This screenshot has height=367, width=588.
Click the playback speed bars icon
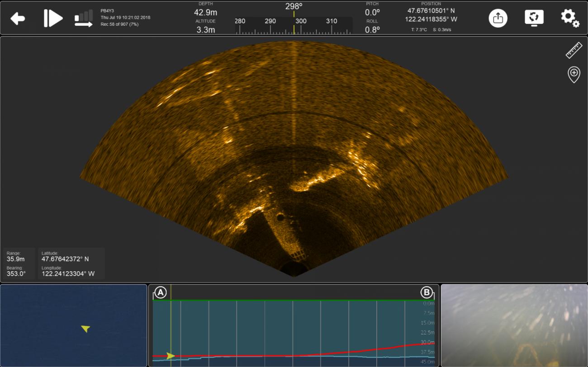[x=84, y=19]
